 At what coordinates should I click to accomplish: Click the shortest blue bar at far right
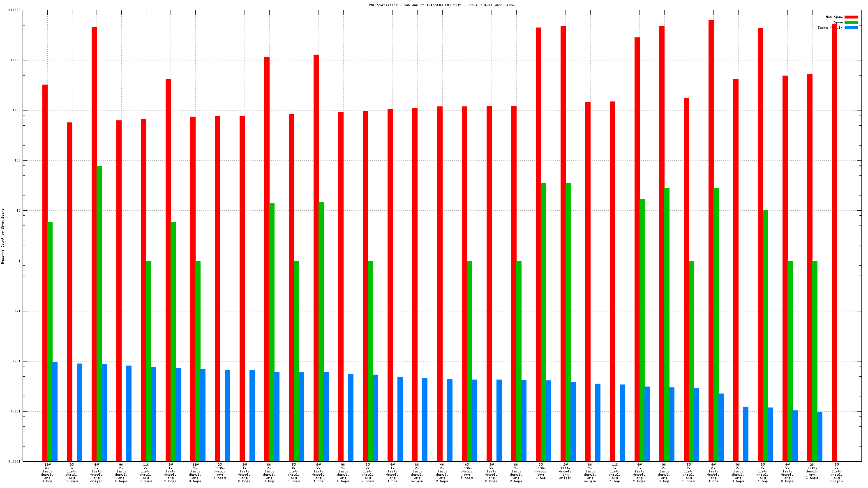click(x=820, y=436)
